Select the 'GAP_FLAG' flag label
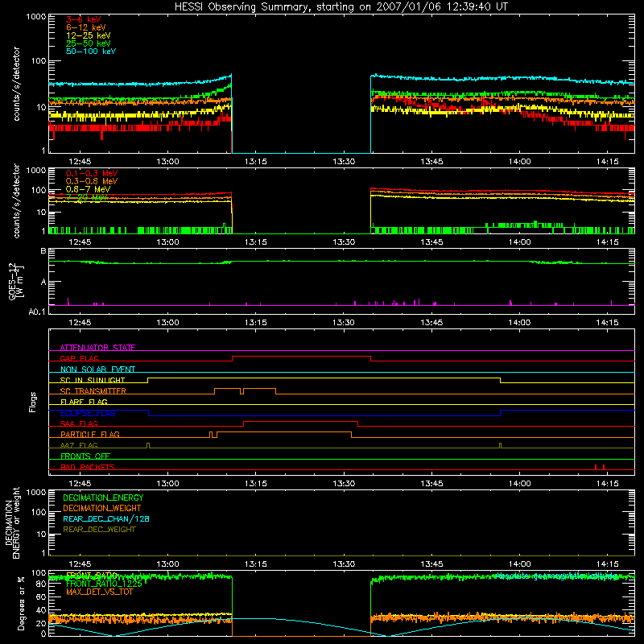The width and height of the screenshot is (644, 644). click(79, 358)
